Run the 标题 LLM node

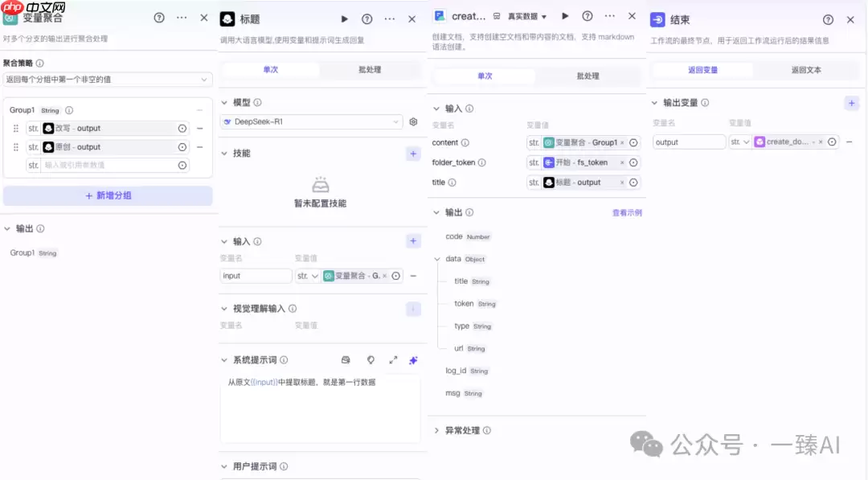pos(344,18)
